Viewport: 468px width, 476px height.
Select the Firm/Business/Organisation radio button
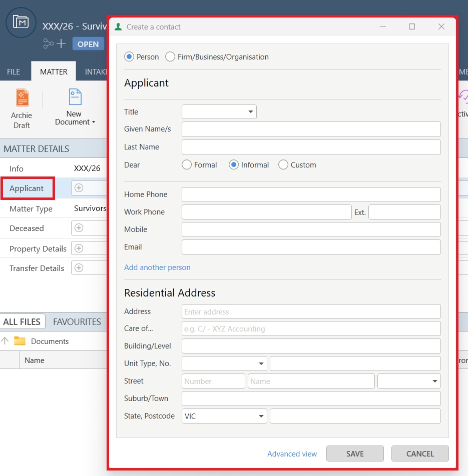pos(170,57)
